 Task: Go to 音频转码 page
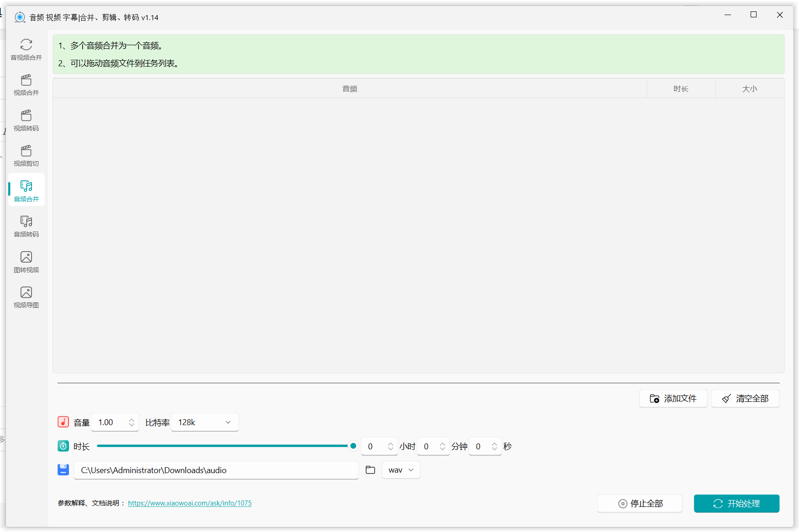pos(26,226)
